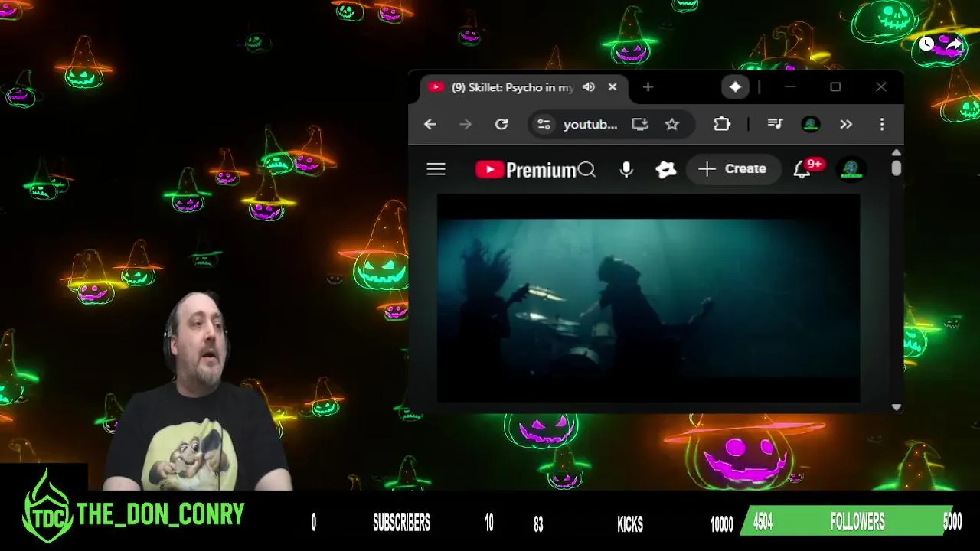The width and height of the screenshot is (980, 551).
Task: Select the Skillet: Psycho in my tab
Action: [x=512, y=87]
